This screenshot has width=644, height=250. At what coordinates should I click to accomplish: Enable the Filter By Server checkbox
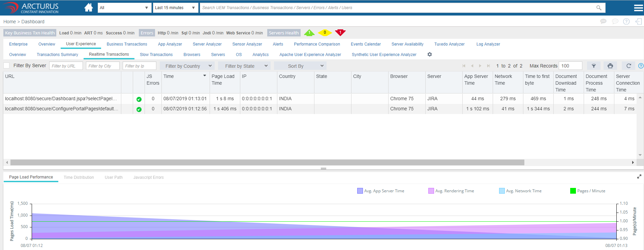point(7,66)
